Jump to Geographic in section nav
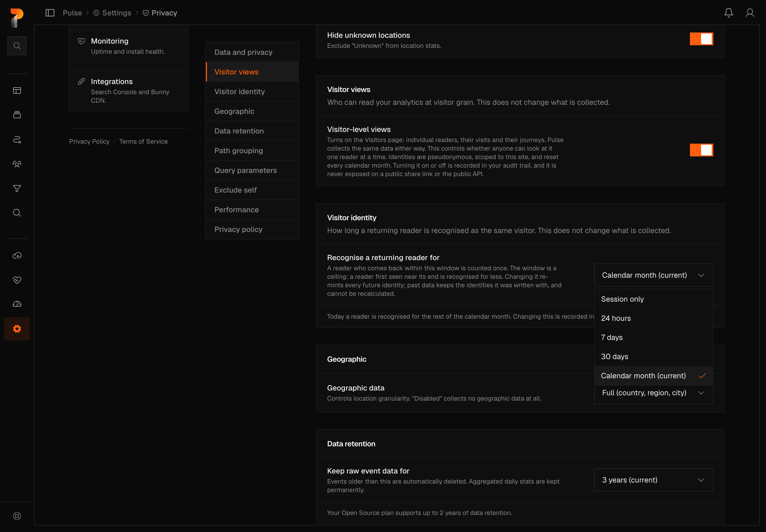Screen dimensions: 766x532 coord(252,111)
